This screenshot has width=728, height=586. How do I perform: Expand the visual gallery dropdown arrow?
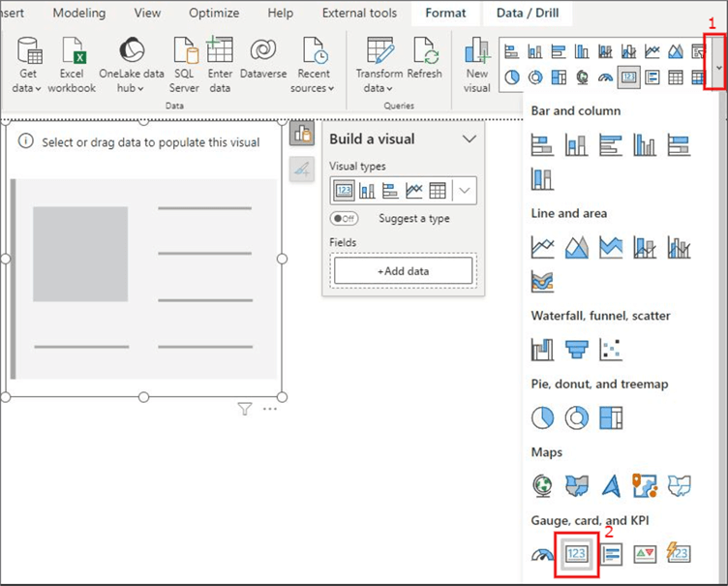(x=716, y=66)
